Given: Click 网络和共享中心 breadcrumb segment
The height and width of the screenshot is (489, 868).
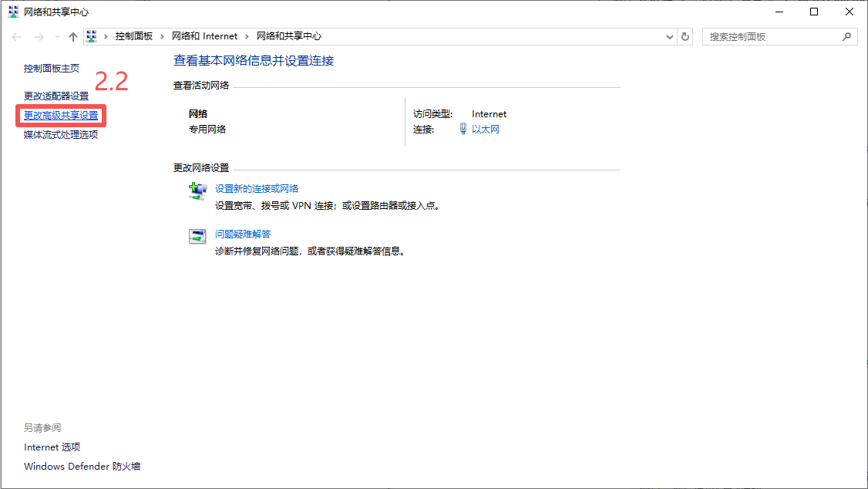Looking at the screenshot, I should [x=289, y=36].
